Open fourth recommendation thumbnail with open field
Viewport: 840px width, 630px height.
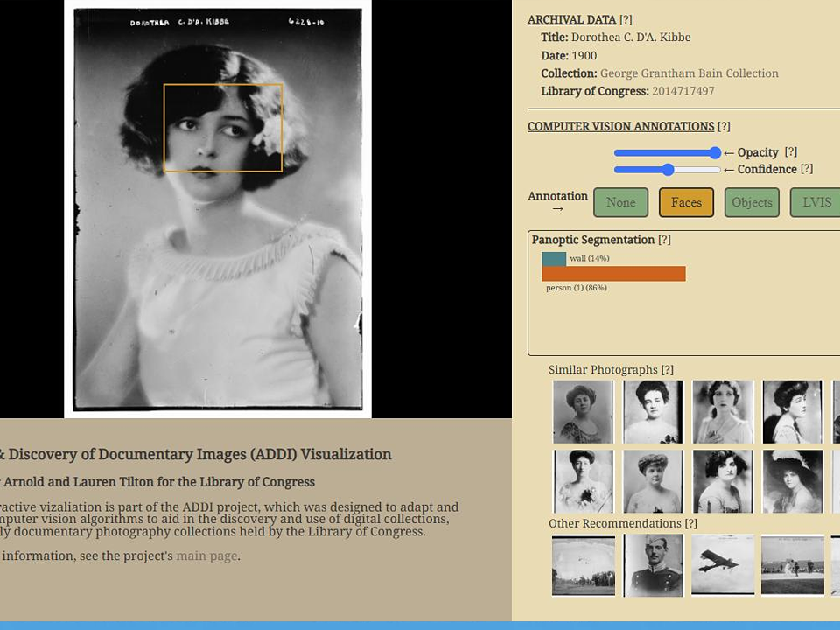[x=793, y=564]
